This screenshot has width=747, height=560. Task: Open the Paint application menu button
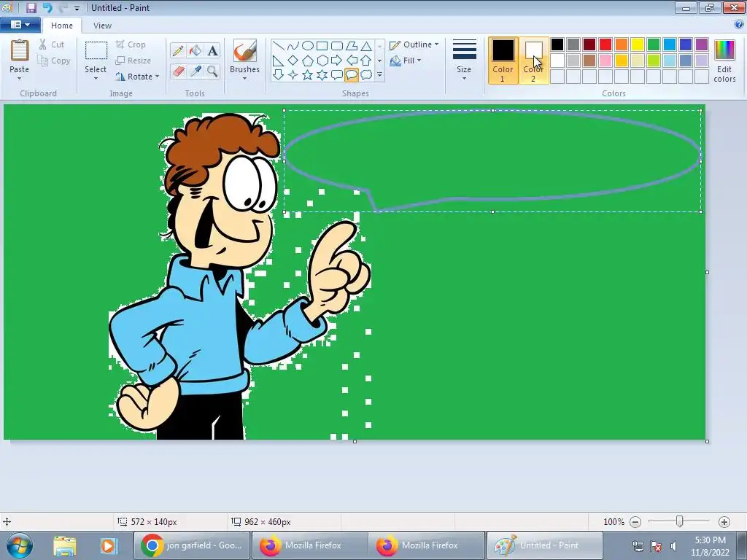pos(20,25)
